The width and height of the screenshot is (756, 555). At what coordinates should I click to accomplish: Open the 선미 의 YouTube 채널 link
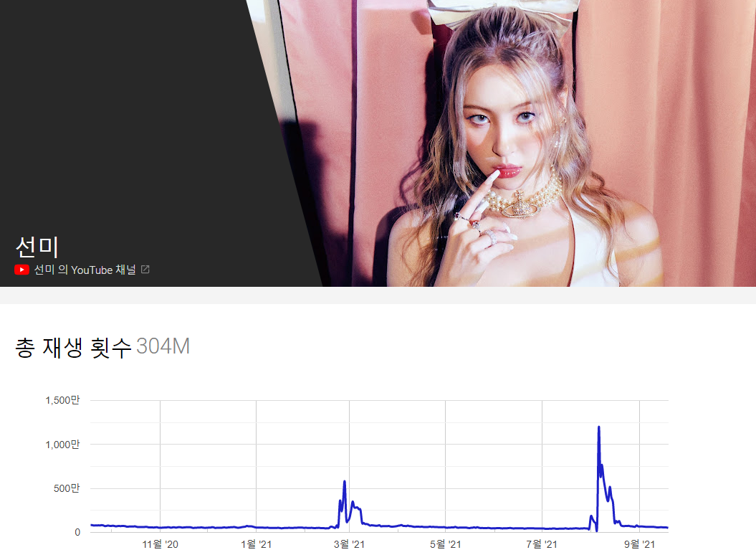tap(85, 270)
